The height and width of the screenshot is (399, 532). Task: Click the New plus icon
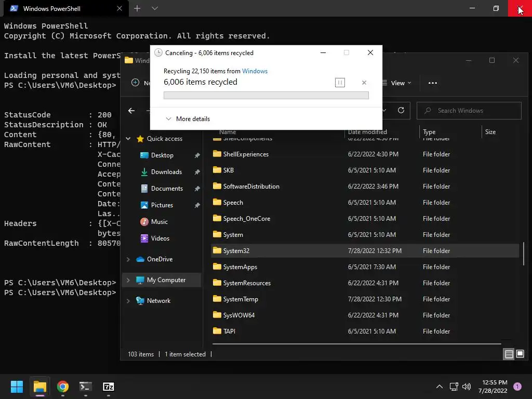135,83
